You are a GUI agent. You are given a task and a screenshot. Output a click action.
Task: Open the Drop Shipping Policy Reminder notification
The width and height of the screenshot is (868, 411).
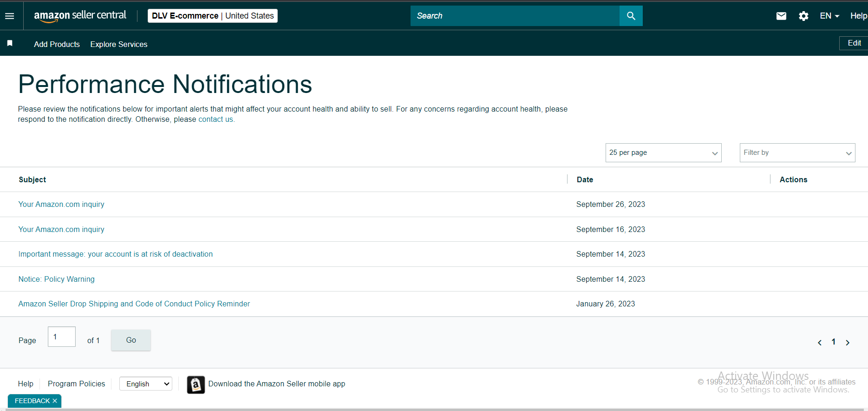[x=134, y=304]
